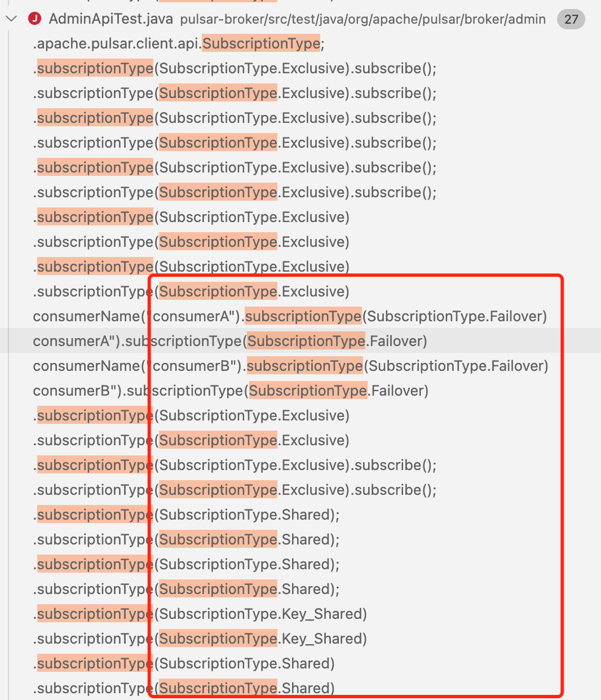This screenshot has width=601, height=700.
Task: Open Key_Shared result with lowercase subscriptionType highlighted
Action: [x=200, y=614]
